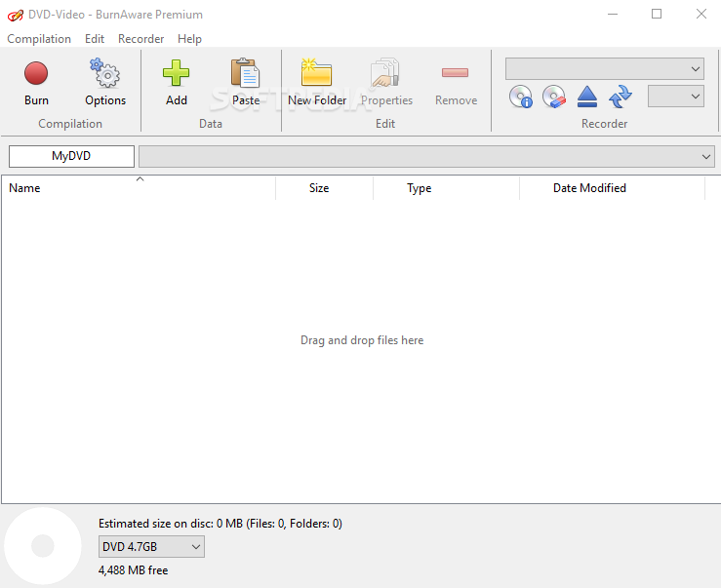Viewport: 721px width, 588px height.
Task: Click the Paste clipboard icon
Action: 246,72
